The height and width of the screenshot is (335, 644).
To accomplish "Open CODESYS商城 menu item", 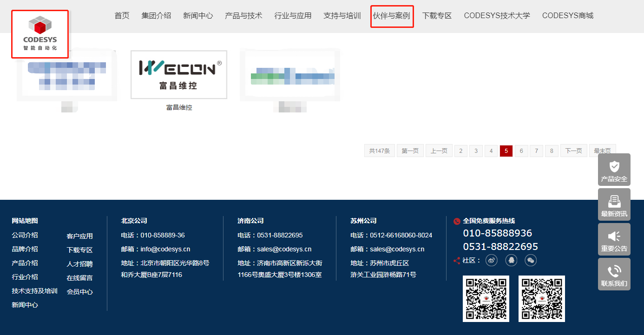I will click(568, 15).
